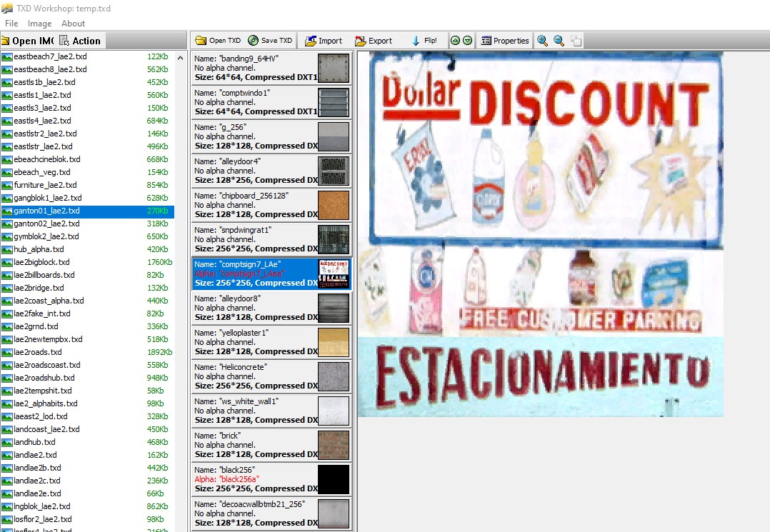Select furniture_lae2.txd file
The height and width of the screenshot is (532, 770).
pos(87,184)
